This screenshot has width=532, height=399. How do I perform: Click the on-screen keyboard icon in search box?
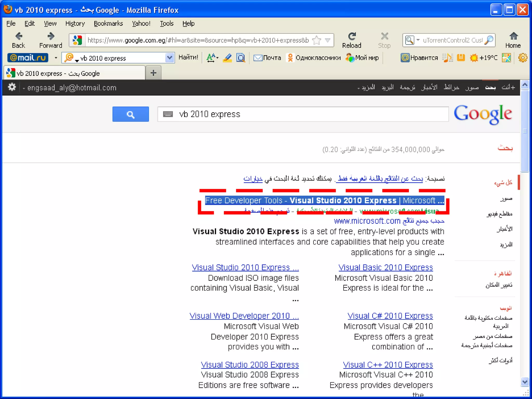[168, 114]
